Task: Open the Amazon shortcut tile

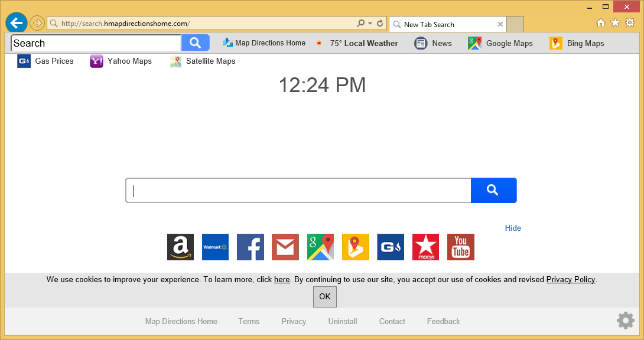Action: coord(180,247)
